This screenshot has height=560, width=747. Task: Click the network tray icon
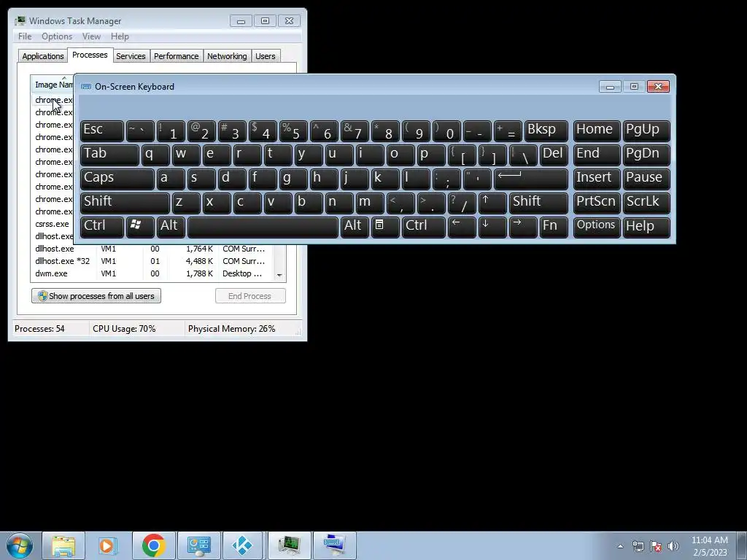point(638,546)
